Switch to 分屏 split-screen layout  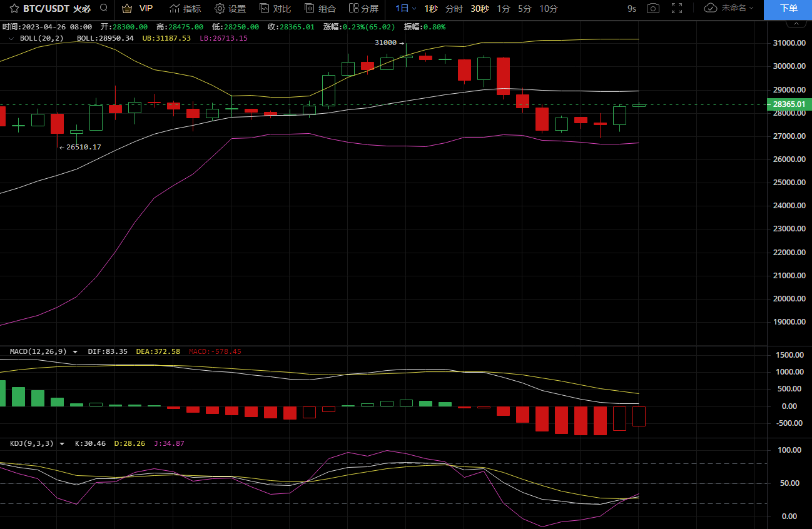[363, 9]
